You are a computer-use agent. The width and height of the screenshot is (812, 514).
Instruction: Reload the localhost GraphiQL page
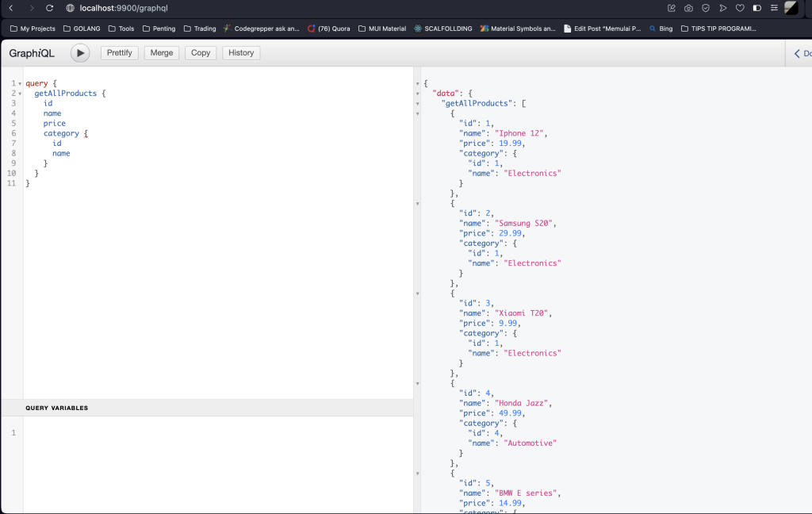tap(50, 8)
